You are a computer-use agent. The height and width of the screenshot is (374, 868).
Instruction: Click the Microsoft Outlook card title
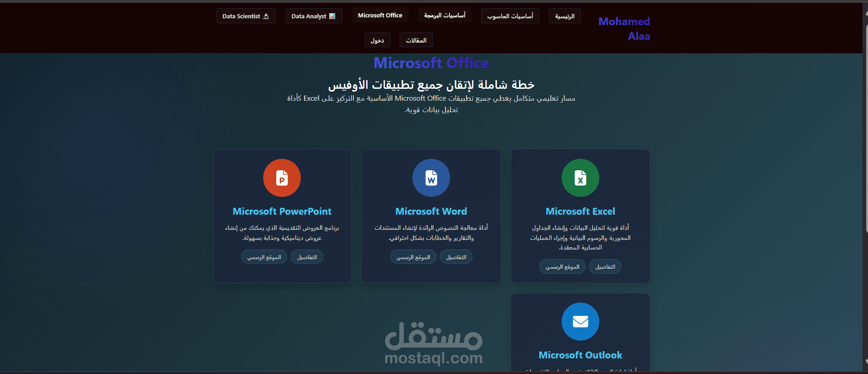tap(580, 355)
